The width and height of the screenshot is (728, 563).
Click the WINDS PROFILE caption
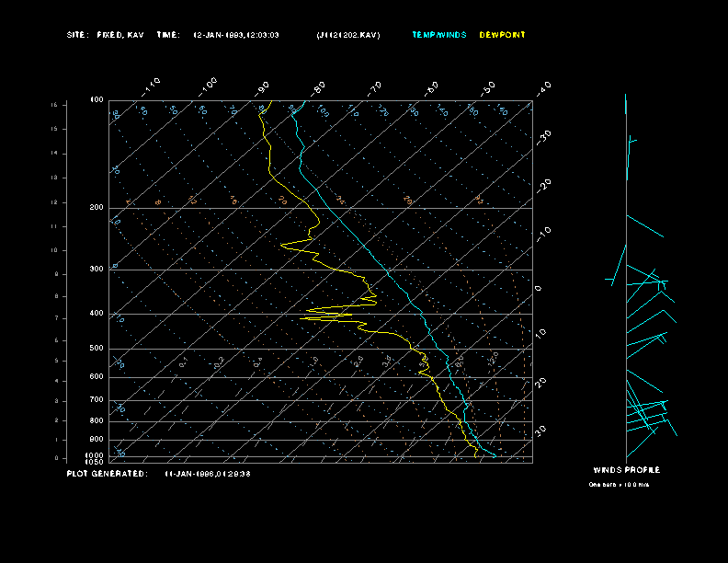pyautogui.click(x=627, y=470)
